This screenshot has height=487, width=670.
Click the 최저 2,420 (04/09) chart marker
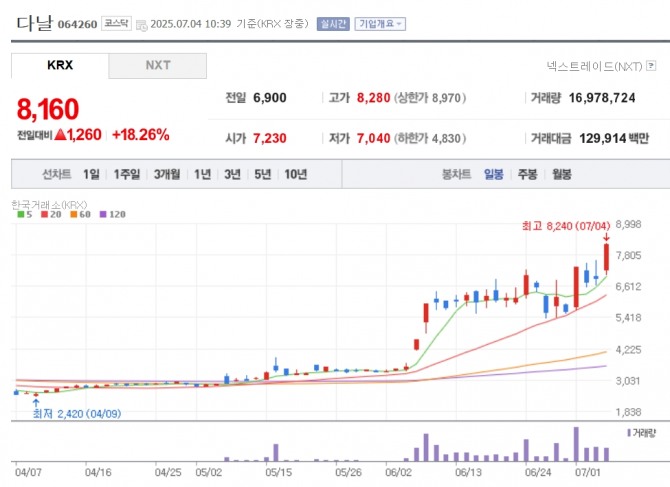77,414
